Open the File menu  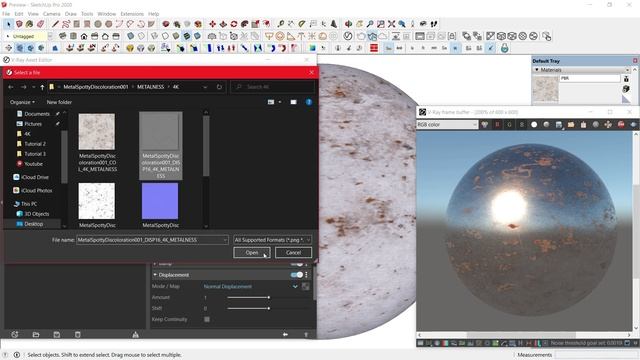click(x=6, y=14)
